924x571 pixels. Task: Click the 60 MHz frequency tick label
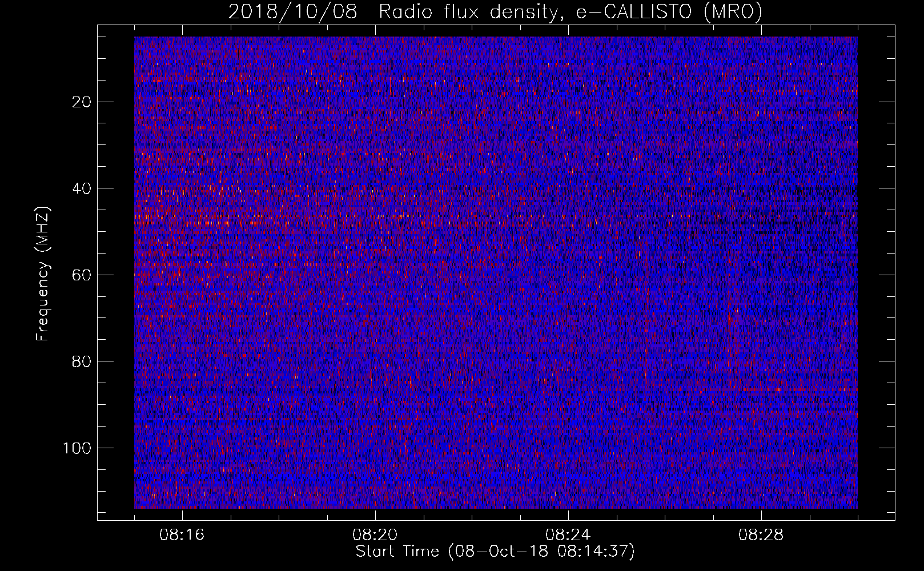pos(82,275)
